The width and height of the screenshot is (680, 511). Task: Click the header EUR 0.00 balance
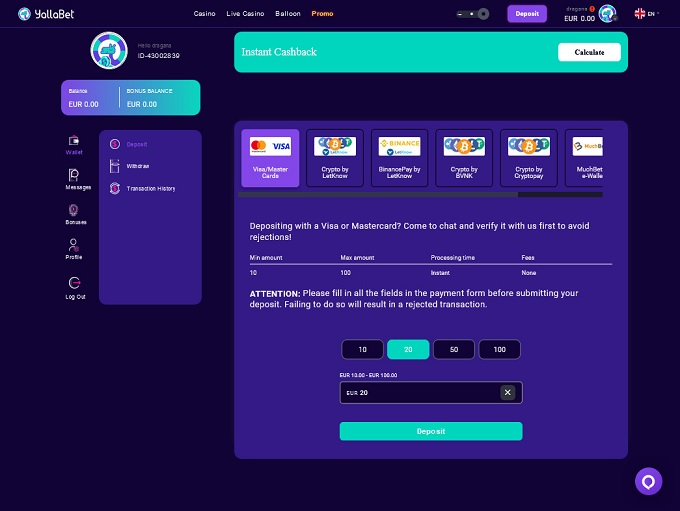[579, 19]
